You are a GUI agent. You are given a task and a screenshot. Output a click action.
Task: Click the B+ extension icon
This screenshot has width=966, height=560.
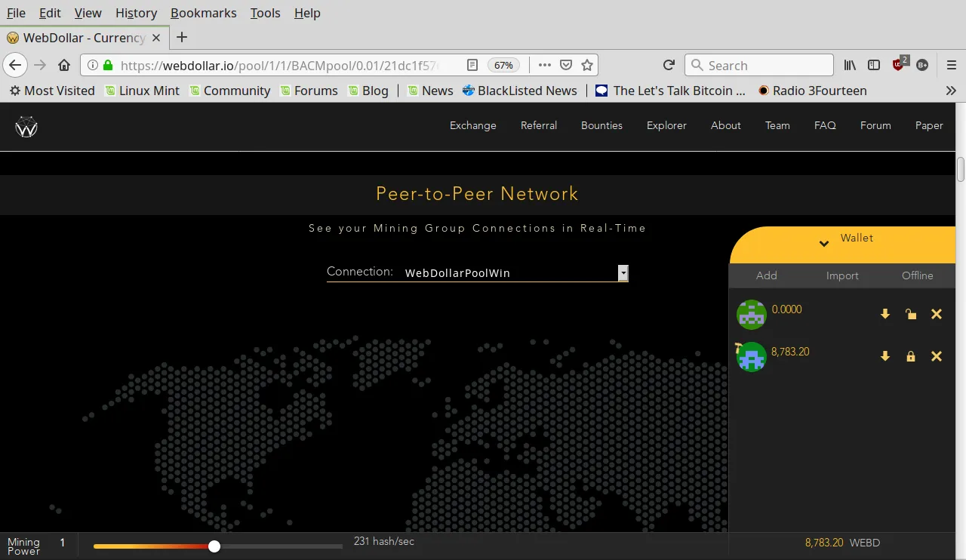point(922,65)
